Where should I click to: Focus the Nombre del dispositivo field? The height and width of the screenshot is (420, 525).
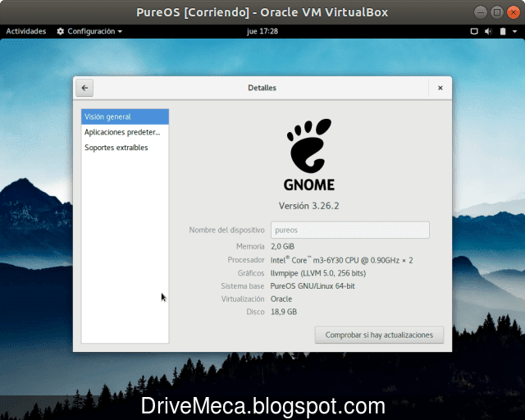click(350, 230)
